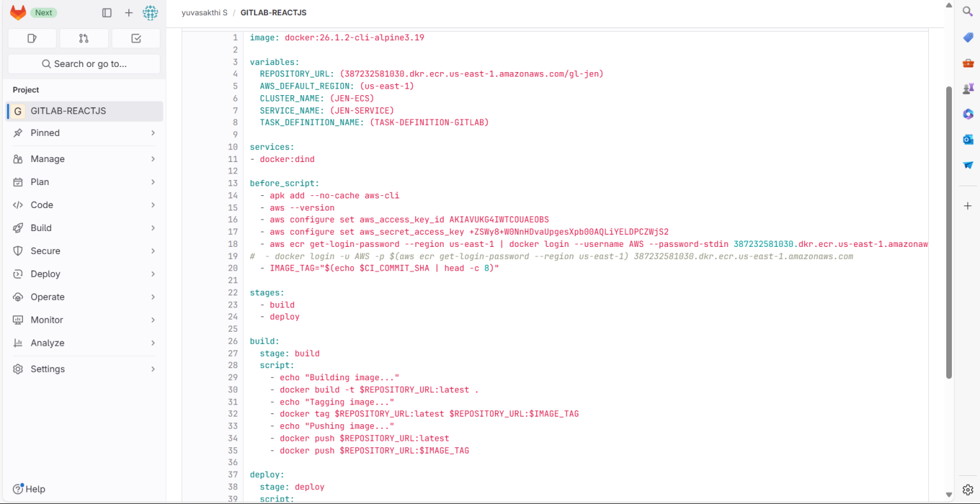The width and height of the screenshot is (980, 504).
Task: Open the Issues shortcut icon
Action: pos(32,38)
